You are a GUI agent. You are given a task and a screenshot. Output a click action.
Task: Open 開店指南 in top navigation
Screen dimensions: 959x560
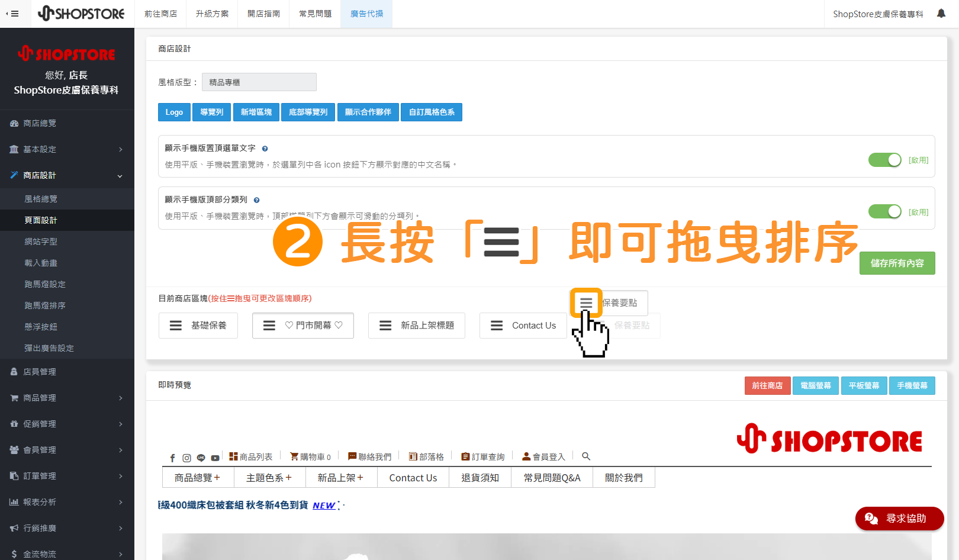(x=264, y=14)
